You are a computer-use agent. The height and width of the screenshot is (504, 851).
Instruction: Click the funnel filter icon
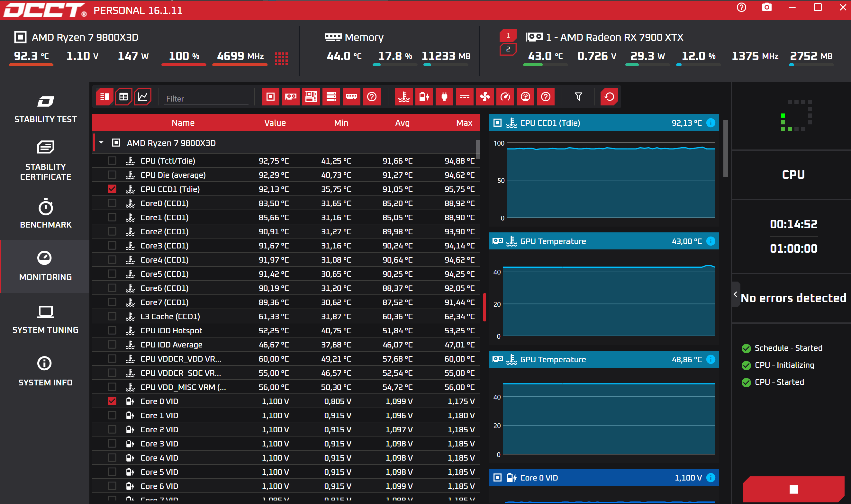click(579, 97)
